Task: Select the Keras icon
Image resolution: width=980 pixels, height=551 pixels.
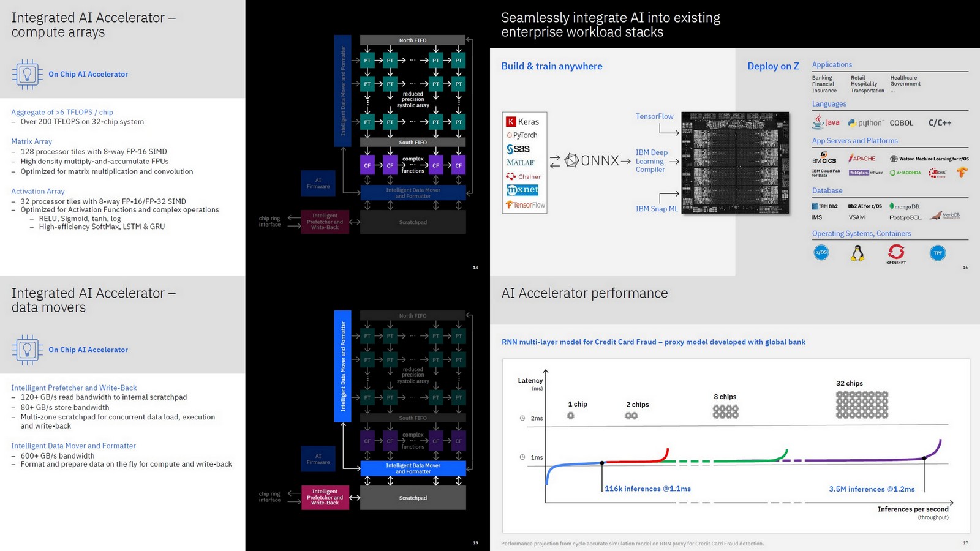Action: pos(524,121)
